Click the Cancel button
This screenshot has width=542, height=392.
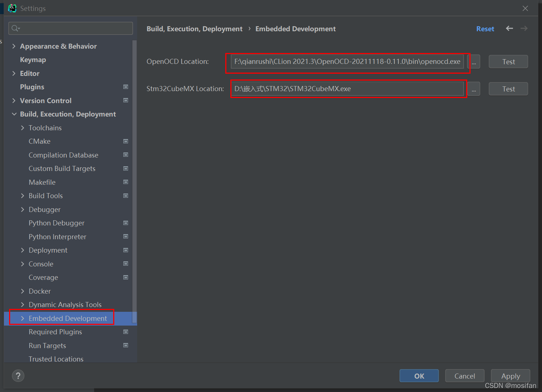pyautogui.click(x=465, y=376)
